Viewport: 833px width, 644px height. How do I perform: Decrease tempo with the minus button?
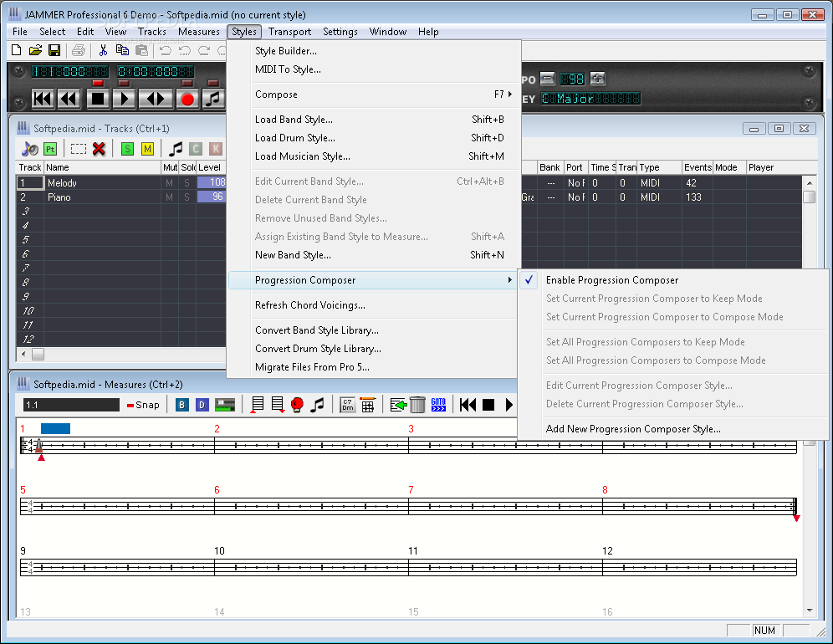(548, 79)
